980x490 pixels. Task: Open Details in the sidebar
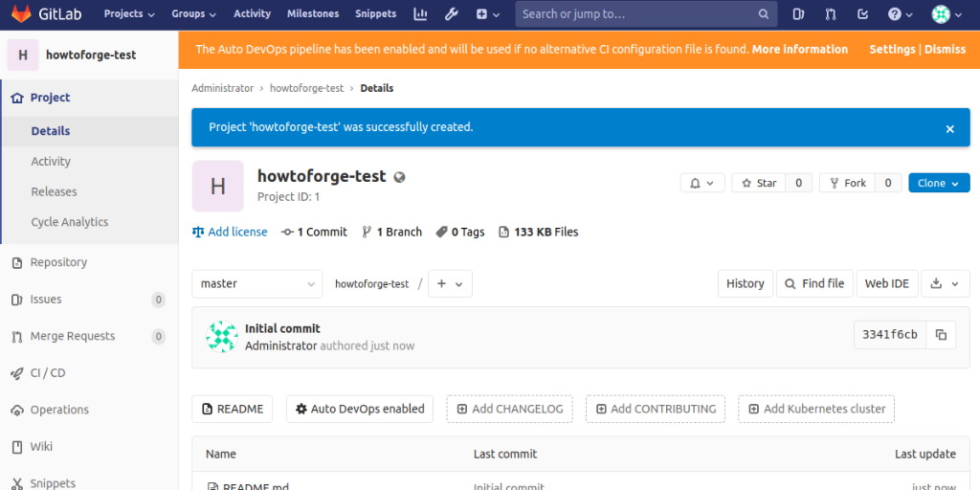click(x=89, y=131)
